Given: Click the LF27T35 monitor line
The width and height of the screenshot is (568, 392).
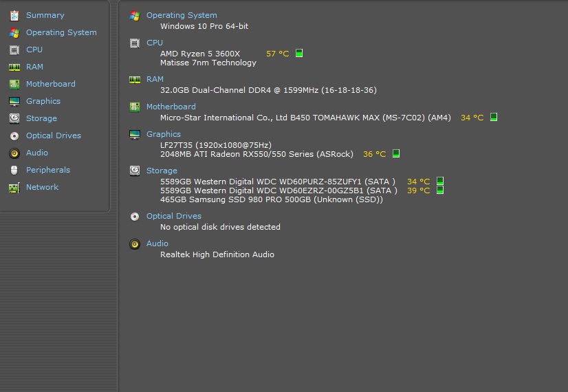Looking at the screenshot, I should (216, 145).
